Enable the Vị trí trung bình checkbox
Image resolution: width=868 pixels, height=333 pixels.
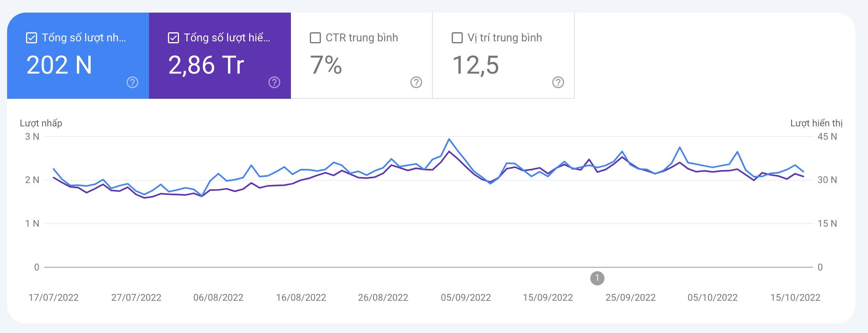pyautogui.click(x=457, y=38)
